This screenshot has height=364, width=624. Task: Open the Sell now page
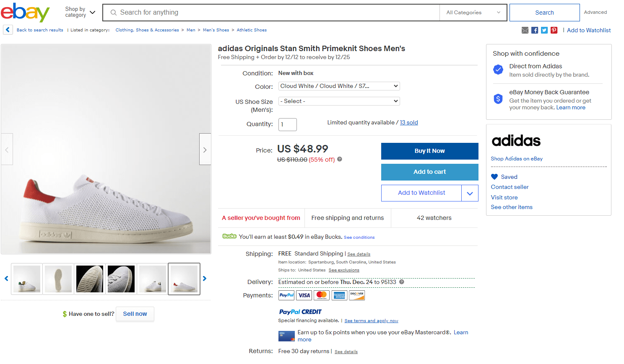coord(135,314)
